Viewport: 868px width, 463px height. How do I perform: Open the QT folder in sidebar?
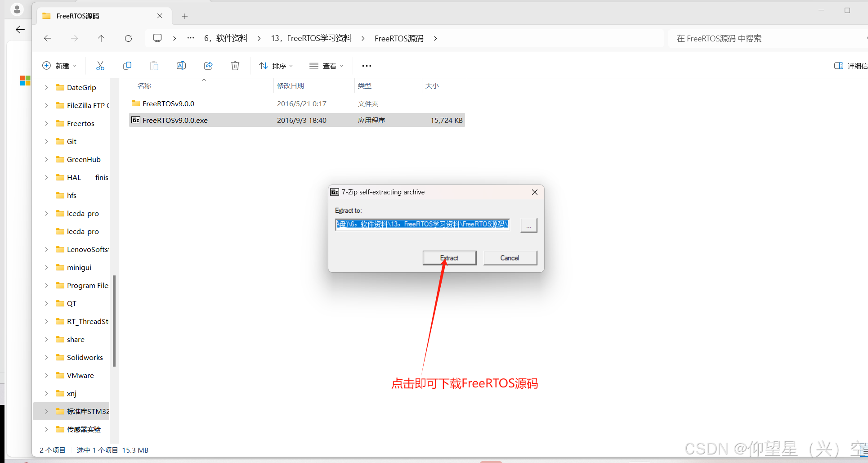[x=72, y=303]
